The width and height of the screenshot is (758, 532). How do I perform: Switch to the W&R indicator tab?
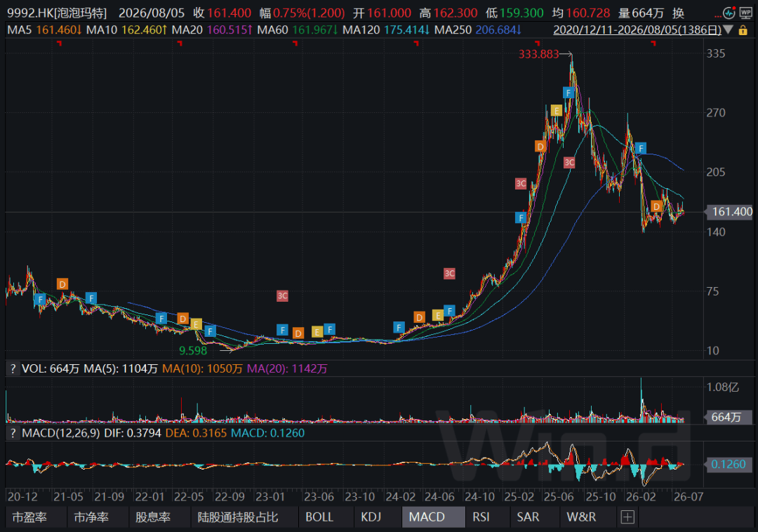click(x=582, y=517)
